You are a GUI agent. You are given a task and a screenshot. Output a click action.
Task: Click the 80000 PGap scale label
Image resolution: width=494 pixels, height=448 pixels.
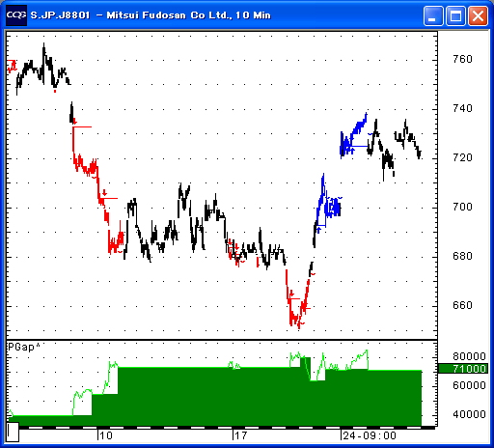click(469, 356)
